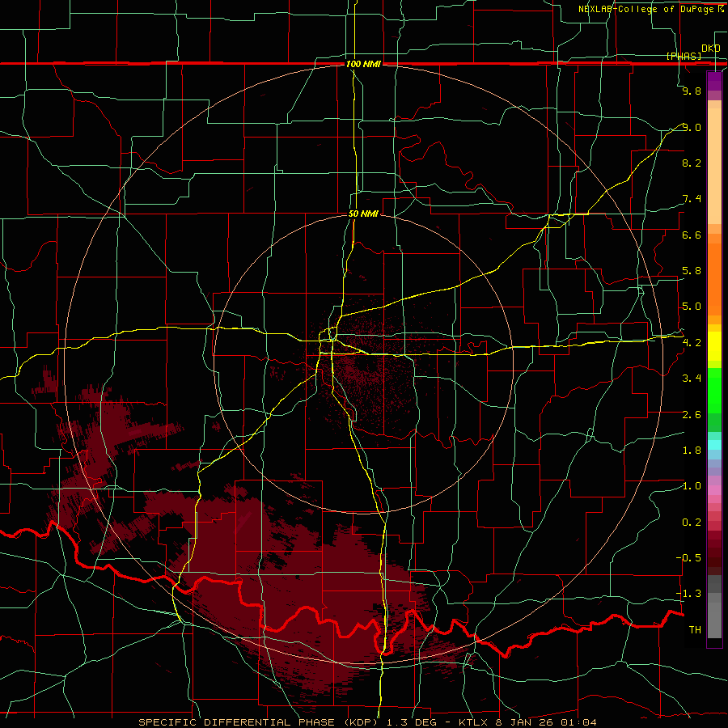Image resolution: width=728 pixels, height=728 pixels.
Task: Click the scale value 7.4
Action: (x=692, y=199)
